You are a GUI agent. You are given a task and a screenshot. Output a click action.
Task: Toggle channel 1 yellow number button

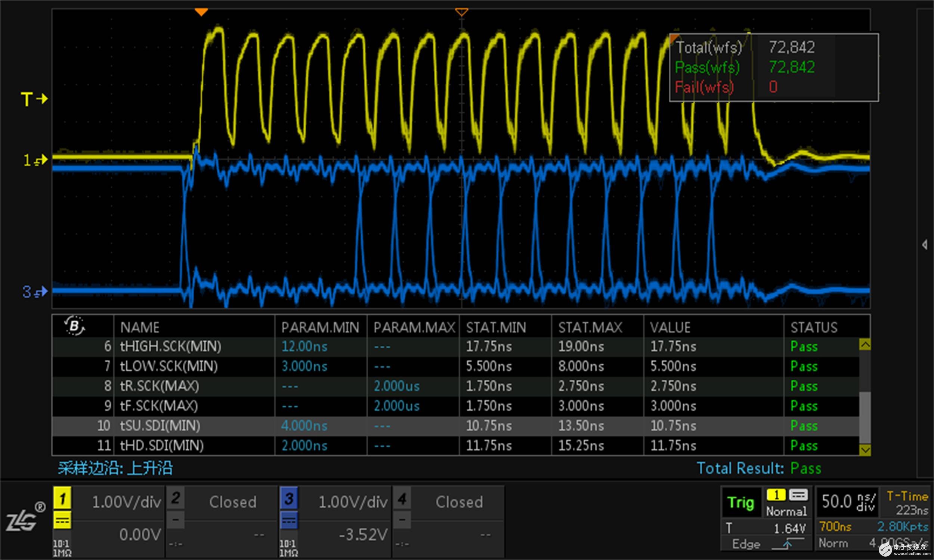tap(62, 498)
